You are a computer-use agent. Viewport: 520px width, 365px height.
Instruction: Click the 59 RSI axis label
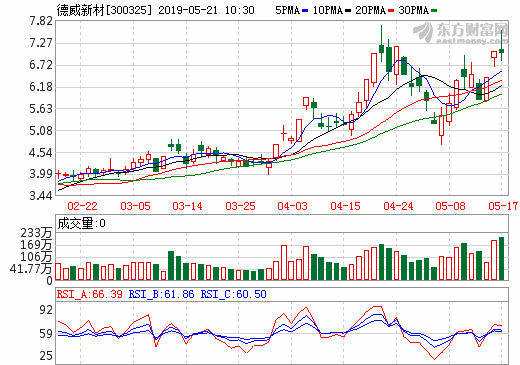tap(46, 334)
